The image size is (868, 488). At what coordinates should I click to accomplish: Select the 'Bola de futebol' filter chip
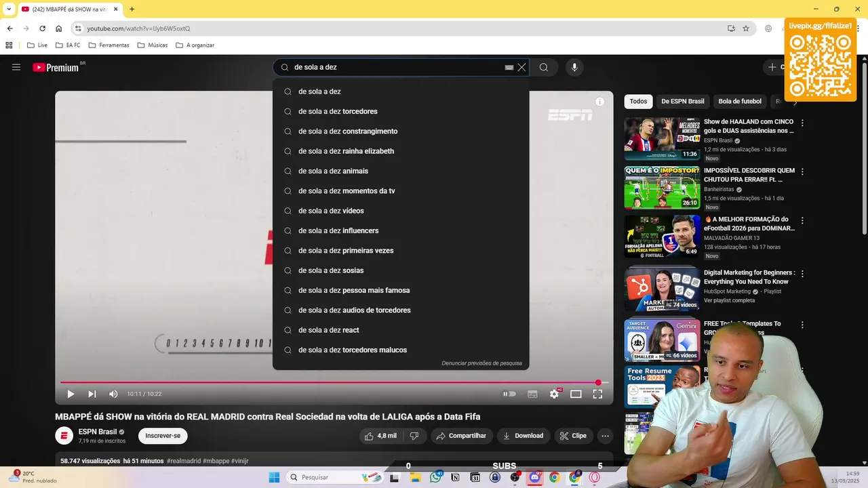coord(740,102)
